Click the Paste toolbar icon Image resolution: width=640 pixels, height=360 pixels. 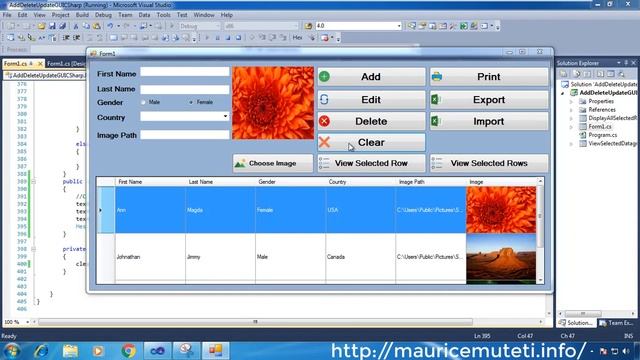(97, 26)
